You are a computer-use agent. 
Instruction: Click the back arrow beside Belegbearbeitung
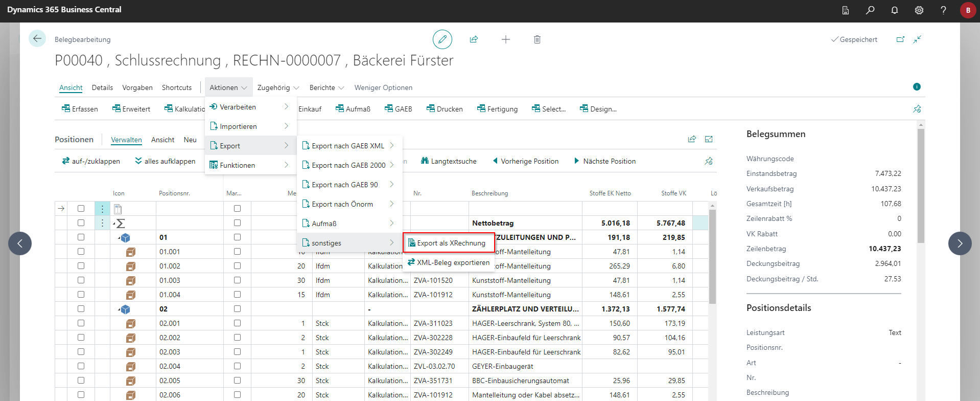(37, 39)
